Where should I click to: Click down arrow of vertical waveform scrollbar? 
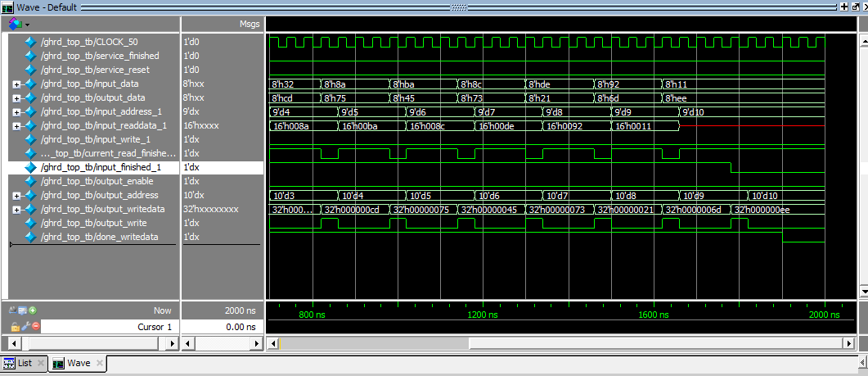point(862,292)
